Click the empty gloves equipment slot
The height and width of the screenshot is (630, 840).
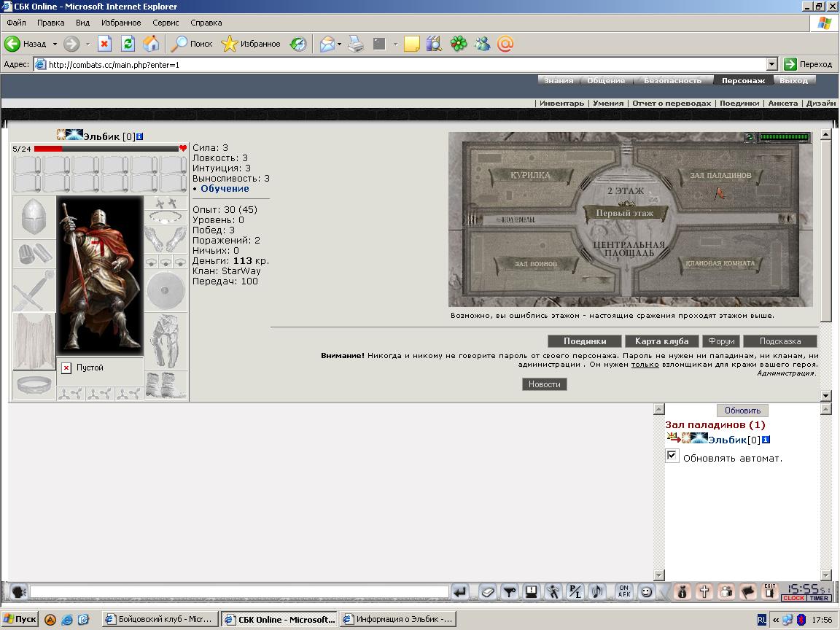pos(166,239)
